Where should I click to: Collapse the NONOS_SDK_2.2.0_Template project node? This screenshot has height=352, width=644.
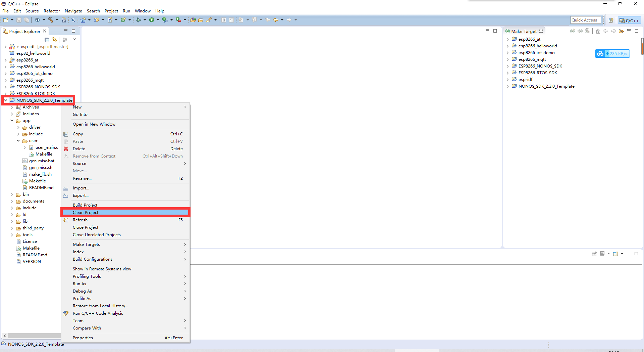[x=5, y=100]
